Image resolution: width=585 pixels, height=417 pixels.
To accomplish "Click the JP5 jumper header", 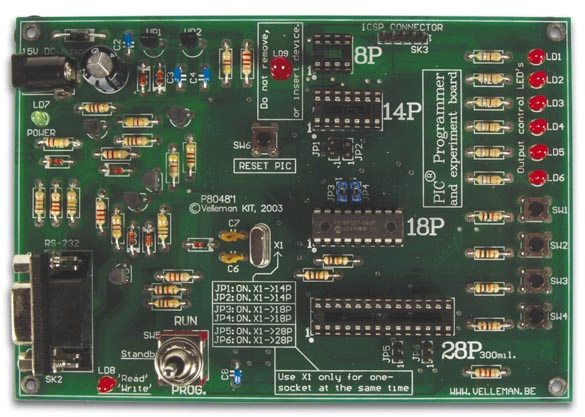I will (398, 352).
